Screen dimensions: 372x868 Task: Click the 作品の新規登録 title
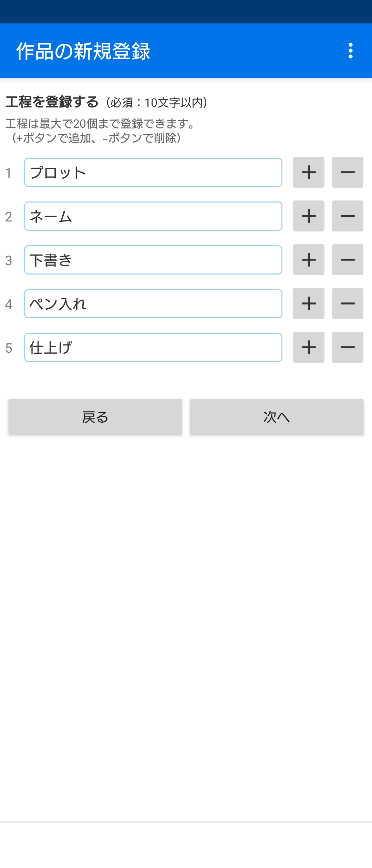pyautogui.click(x=83, y=51)
